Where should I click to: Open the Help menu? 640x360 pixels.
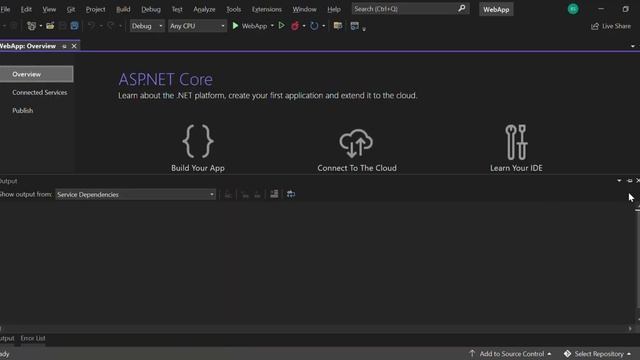(333, 9)
